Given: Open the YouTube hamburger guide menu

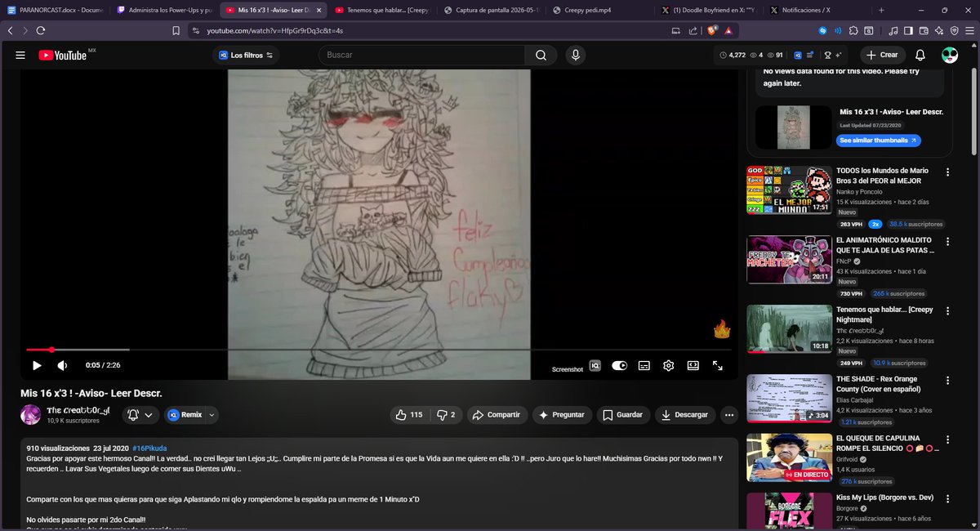Looking at the screenshot, I should coord(20,55).
